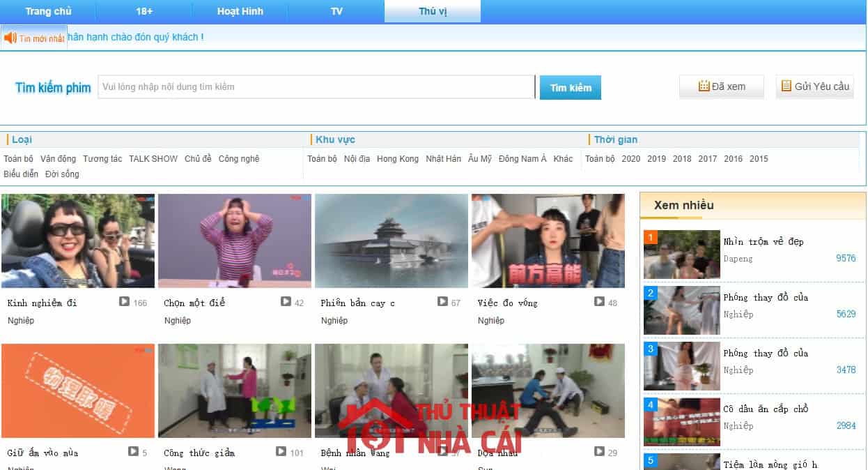Viewport: 868px width, 470px height.
Task: Open Chọn một điể video thumbnail
Action: pos(235,241)
